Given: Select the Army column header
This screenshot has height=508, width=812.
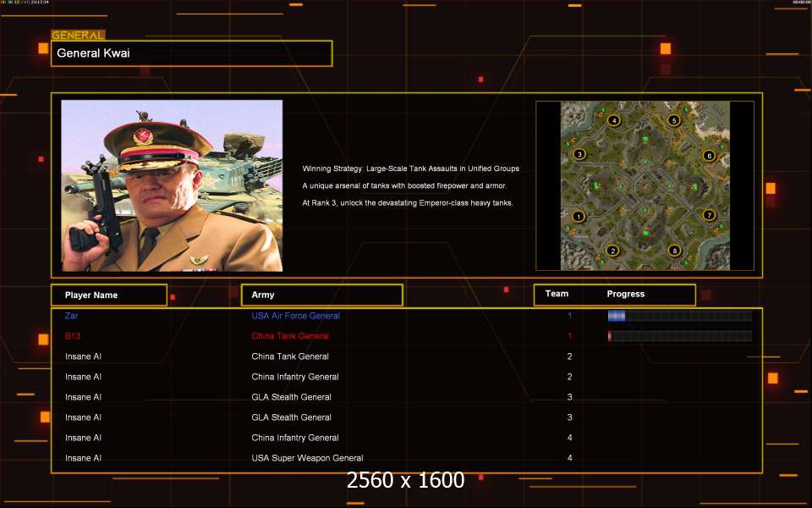Looking at the screenshot, I should click(321, 295).
